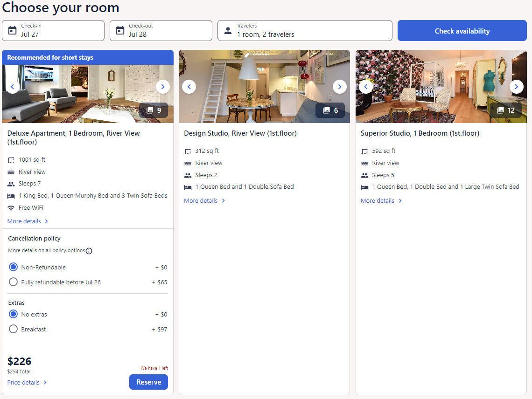Select the Non-Refundable option
Viewport: 532px width, 399px height.
click(x=13, y=267)
